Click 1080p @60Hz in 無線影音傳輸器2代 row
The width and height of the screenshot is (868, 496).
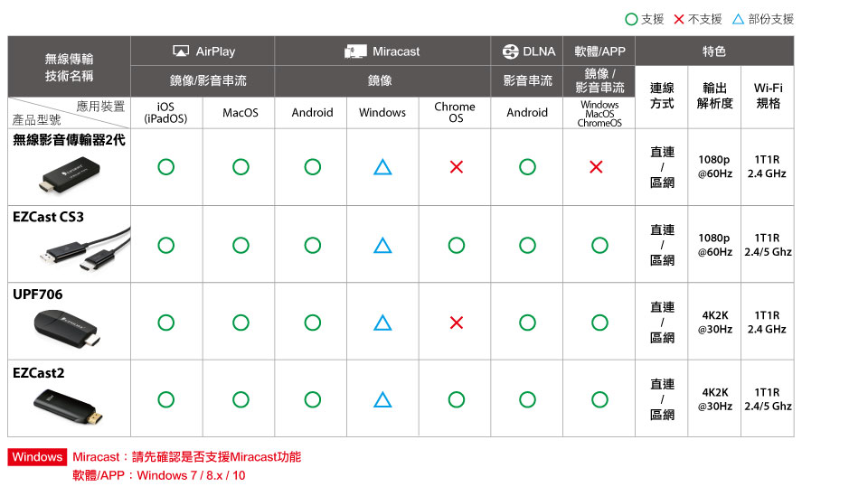coord(714,166)
